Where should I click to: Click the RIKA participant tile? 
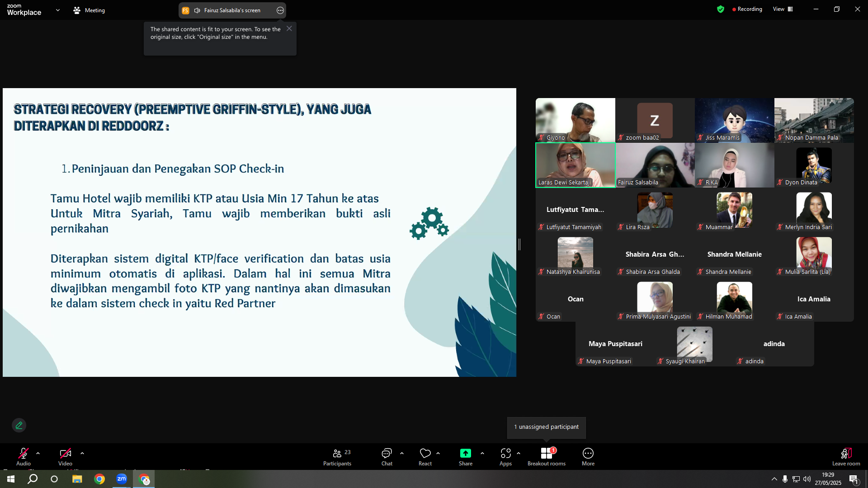[735, 165]
